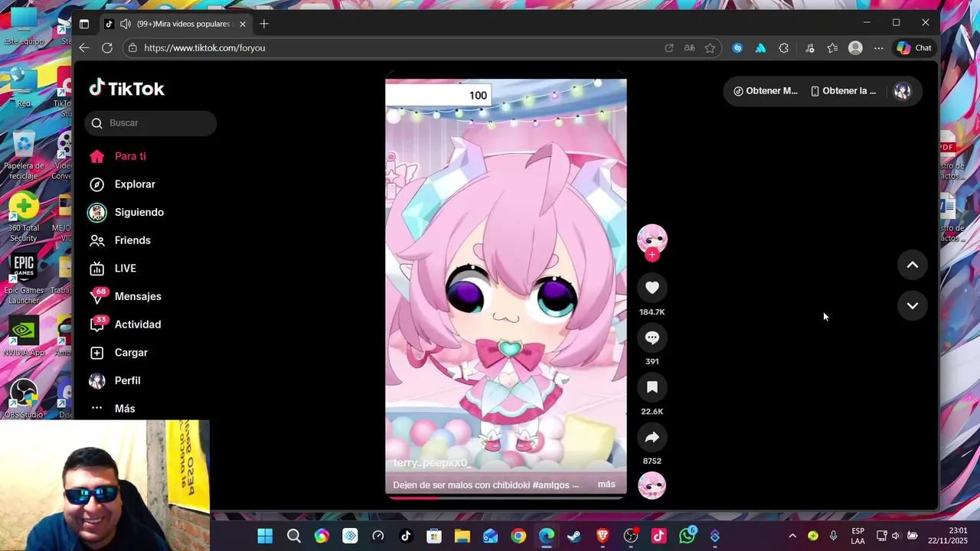Seek on the video progress bar
This screenshot has width=980, height=551.
pyautogui.click(x=505, y=497)
